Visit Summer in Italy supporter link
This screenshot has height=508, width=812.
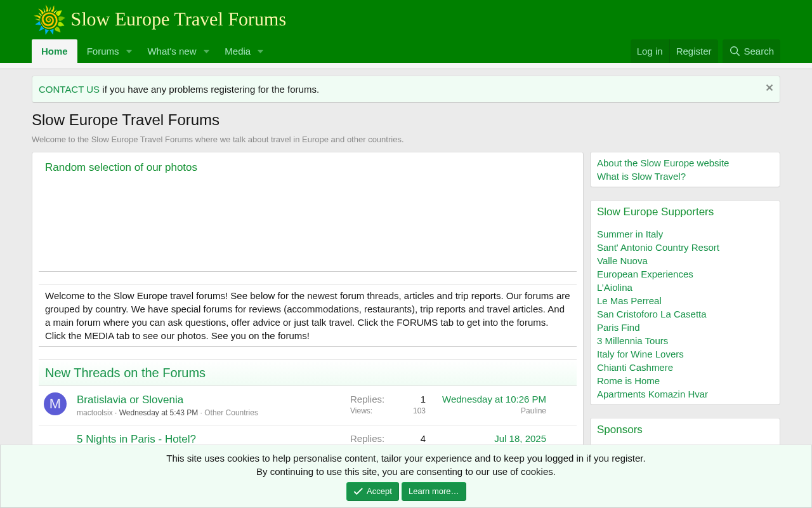tap(630, 234)
